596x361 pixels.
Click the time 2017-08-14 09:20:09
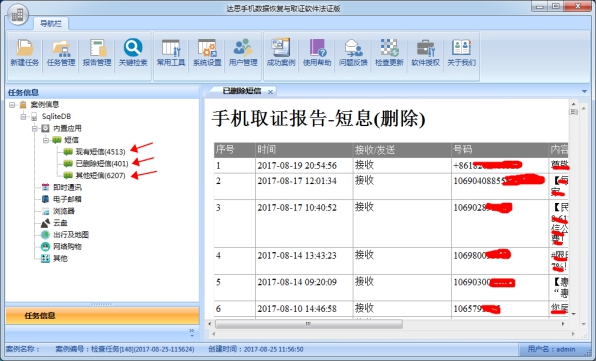(297, 282)
